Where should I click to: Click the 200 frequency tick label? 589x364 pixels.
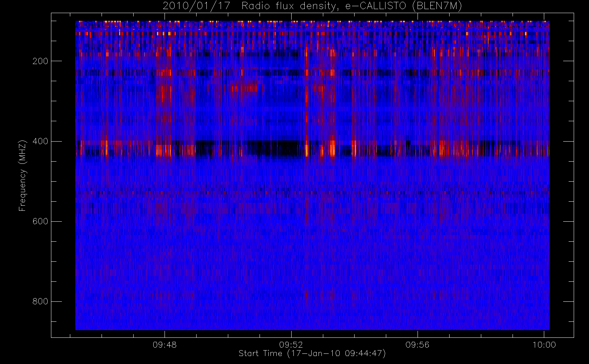(40, 61)
